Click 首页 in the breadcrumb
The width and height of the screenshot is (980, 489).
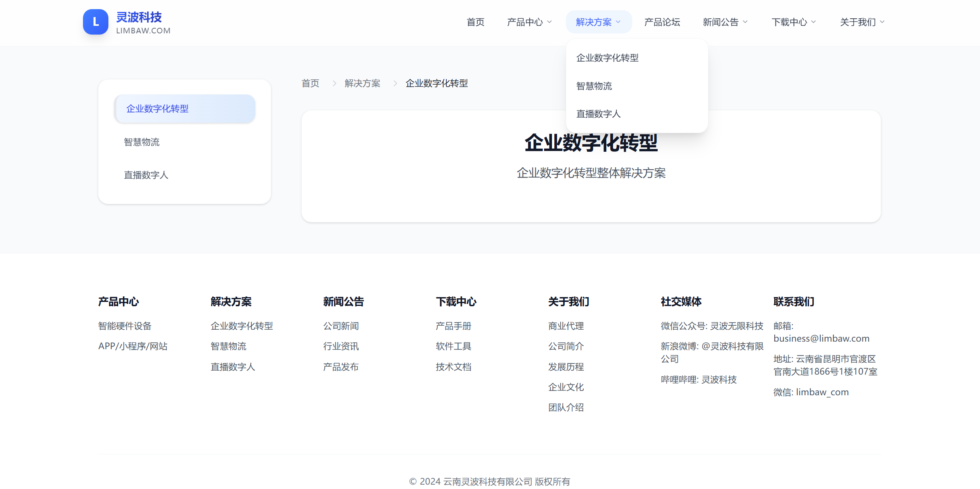point(310,83)
